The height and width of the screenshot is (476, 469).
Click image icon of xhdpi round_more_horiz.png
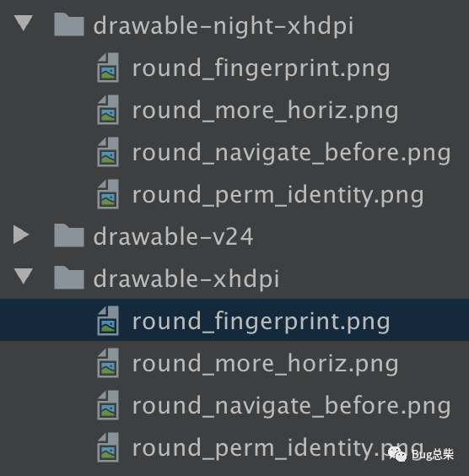click(x=108, y=363)
